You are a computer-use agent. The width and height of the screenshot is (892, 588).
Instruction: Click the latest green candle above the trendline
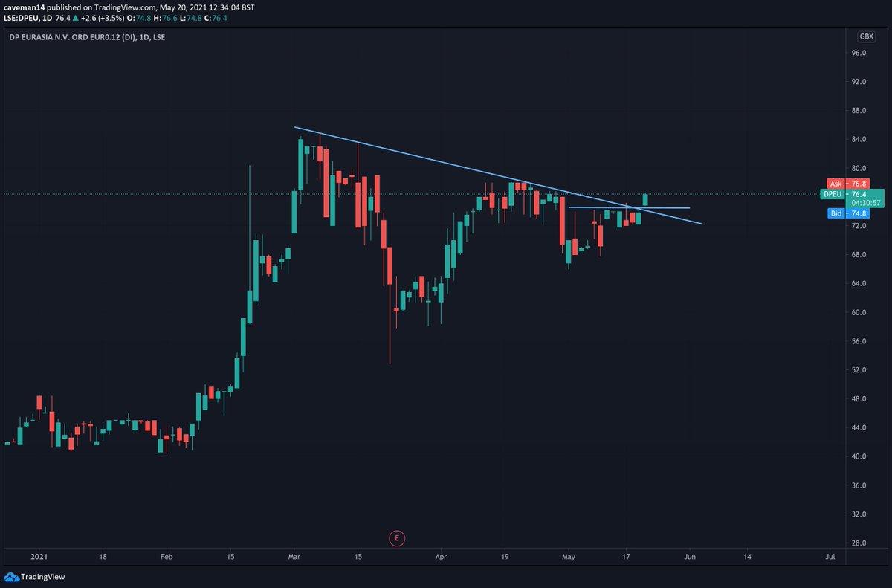click(x=645, y=199)
